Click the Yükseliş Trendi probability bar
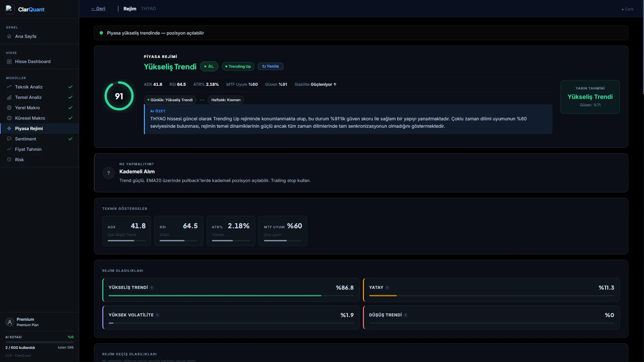This screenshot has height=362, width=644. (231, 296)
